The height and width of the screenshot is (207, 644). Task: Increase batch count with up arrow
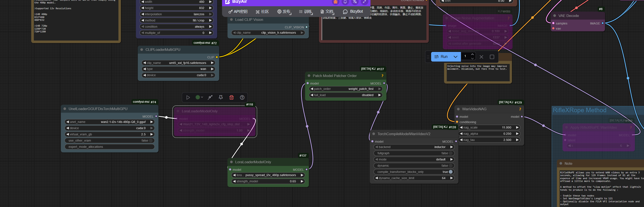click(472, 54)
